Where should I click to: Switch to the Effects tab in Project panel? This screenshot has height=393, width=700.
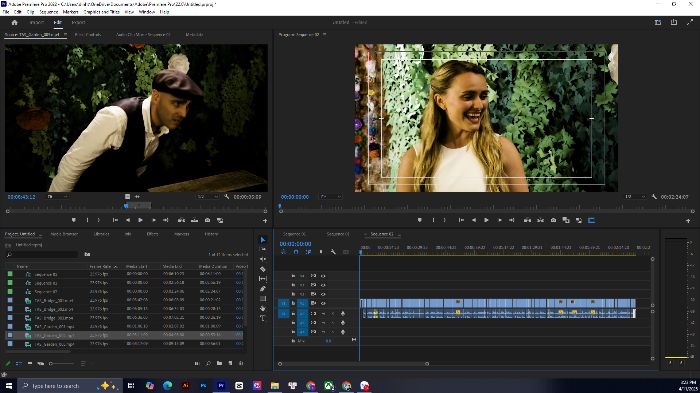(x=152, y=234)
